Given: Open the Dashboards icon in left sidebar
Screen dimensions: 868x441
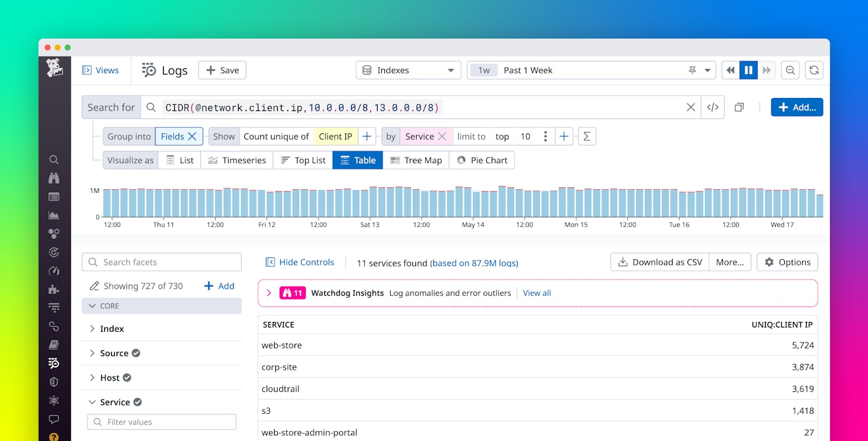Looking at the screenshot, I should (x=54, y=197).
